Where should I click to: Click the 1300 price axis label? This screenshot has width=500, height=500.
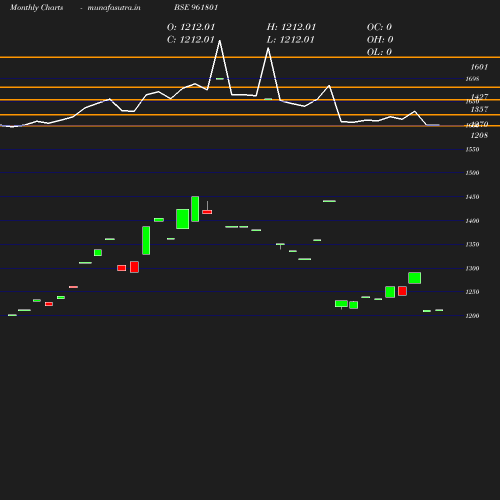point(472,268)
